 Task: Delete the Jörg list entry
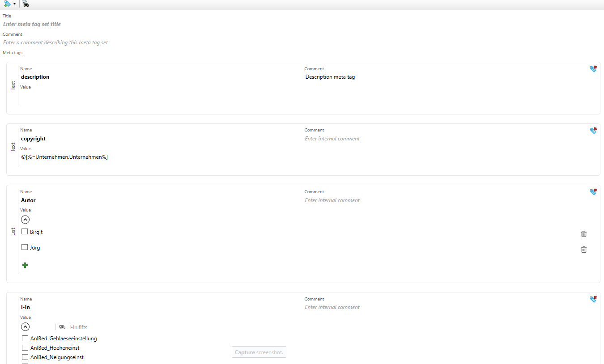583,250
